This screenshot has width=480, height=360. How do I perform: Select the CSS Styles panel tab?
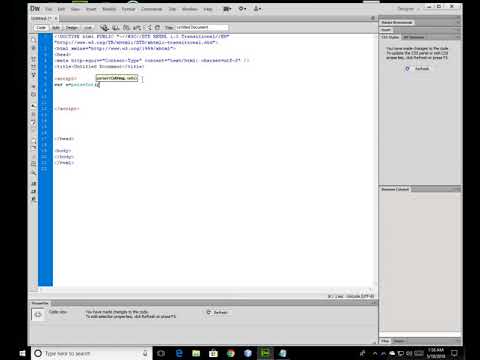[x=390, y=37]
